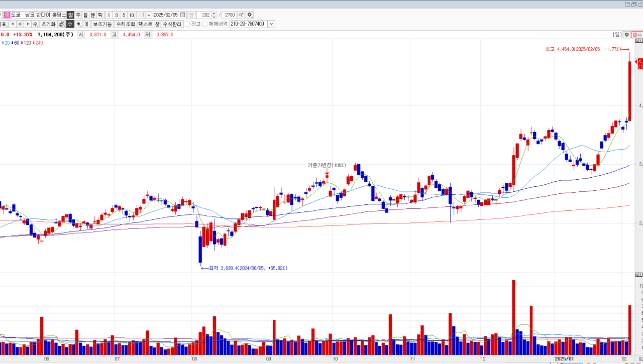643x364 pixels.
Task: Click the scissors tool icon
Action: click(x=86, y=24)
